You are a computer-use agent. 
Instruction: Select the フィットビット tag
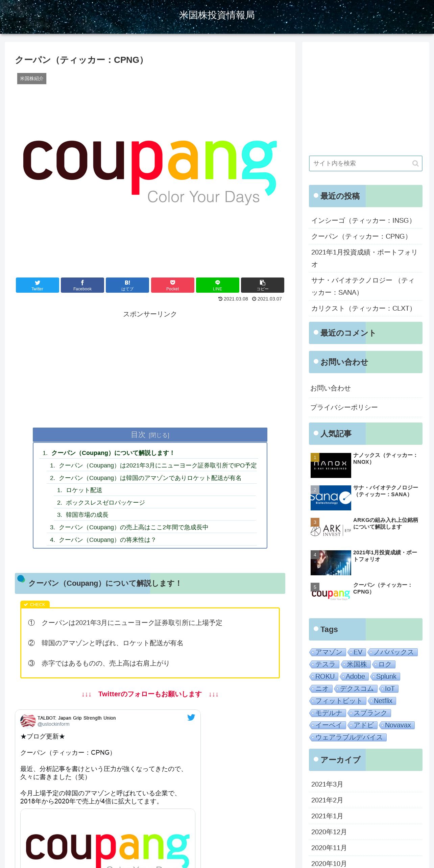pyautogui.click(x=338, y=701)
